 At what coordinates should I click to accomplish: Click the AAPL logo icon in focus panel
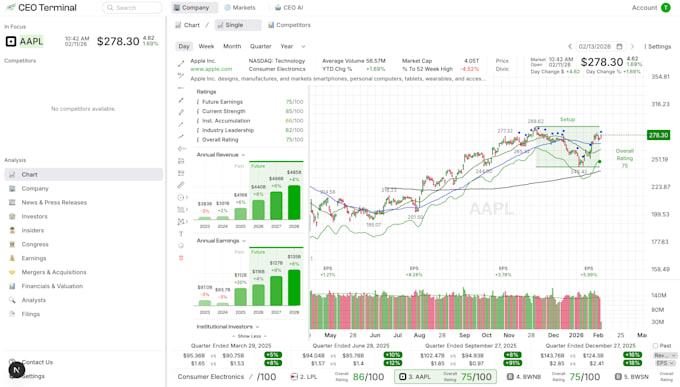coord(11,41)
